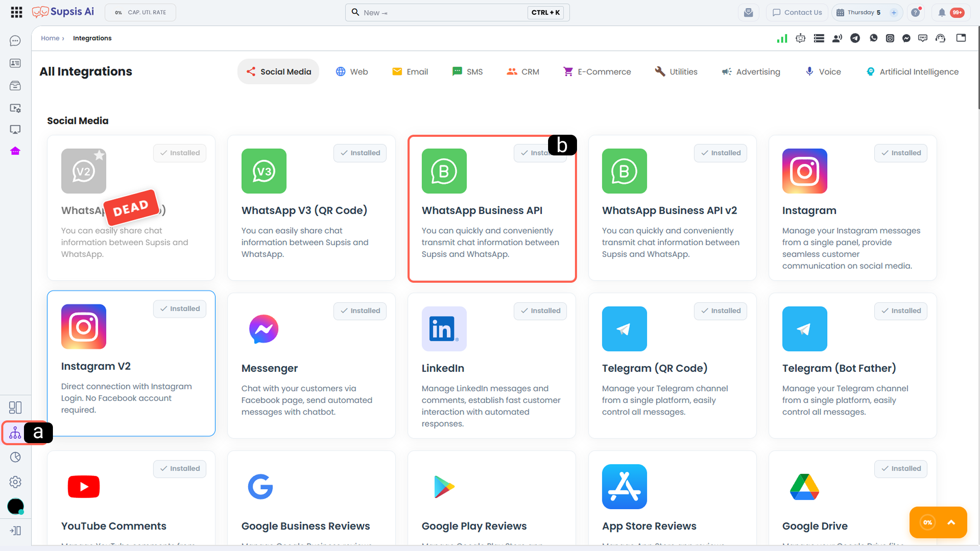The height and width of the screenshot is (551, 980).
Task: Open the WhatsApp V3 (QR Code) card icon
Action: point(264,171)
